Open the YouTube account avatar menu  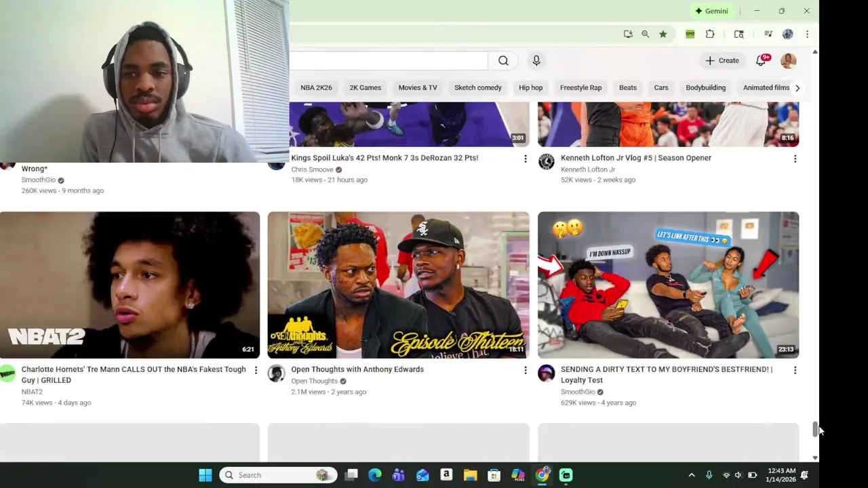788,60
